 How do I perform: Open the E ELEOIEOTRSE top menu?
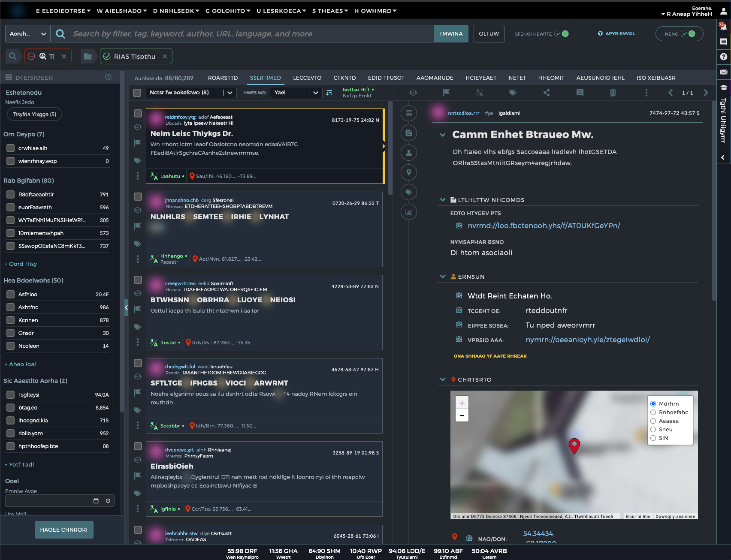click(x=63, y=11)
